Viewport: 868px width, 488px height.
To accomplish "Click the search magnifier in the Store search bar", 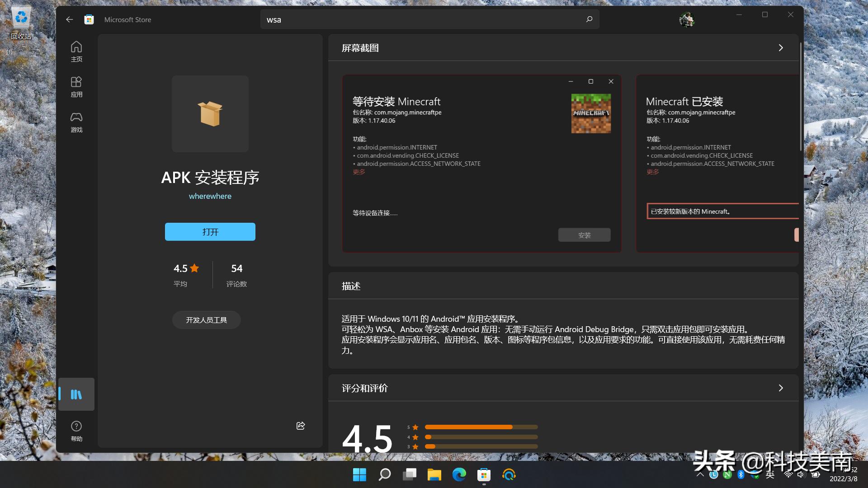I will (589, 19).
